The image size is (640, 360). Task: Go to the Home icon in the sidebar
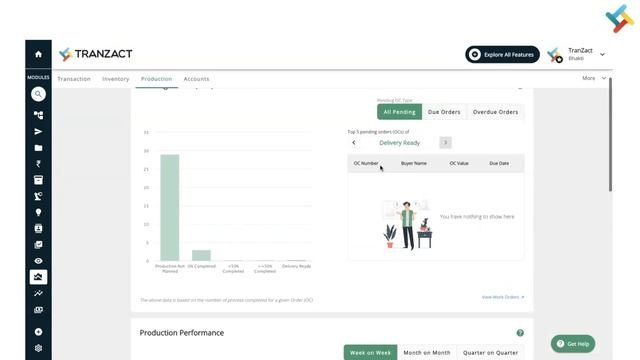[x=38, y=54]
